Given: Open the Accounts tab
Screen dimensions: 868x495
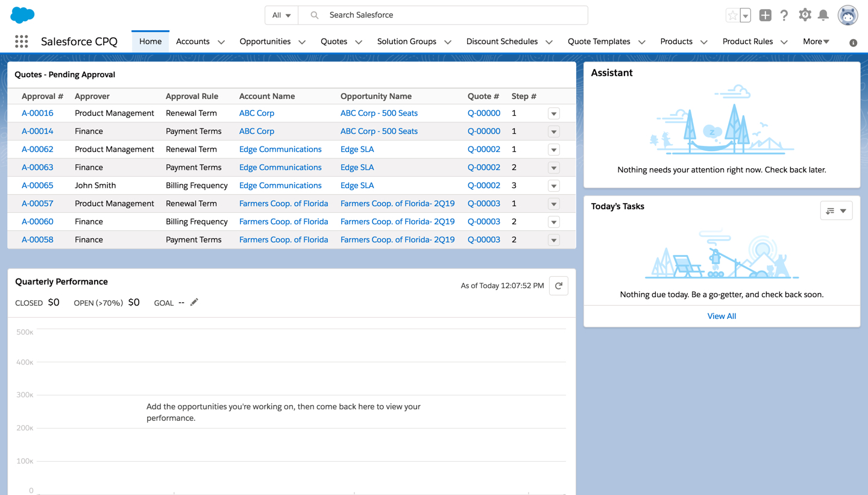Looking at the screenshot, I should 193,42.
